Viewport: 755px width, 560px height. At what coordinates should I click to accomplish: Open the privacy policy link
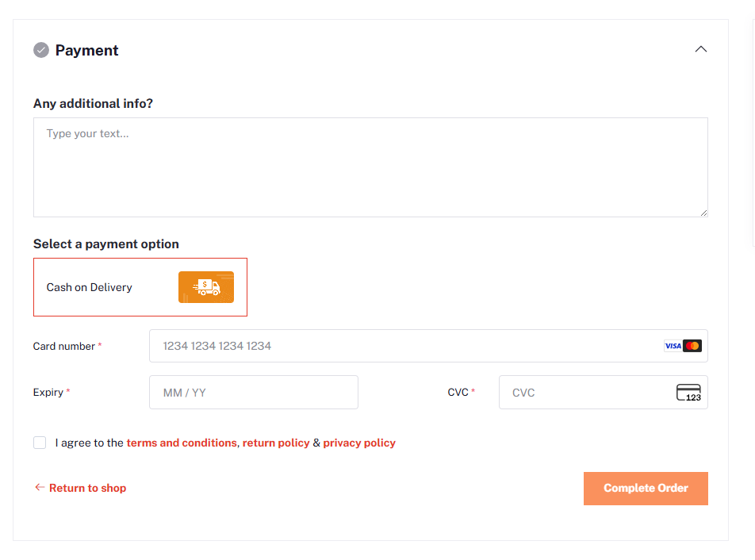coord(359,443)
